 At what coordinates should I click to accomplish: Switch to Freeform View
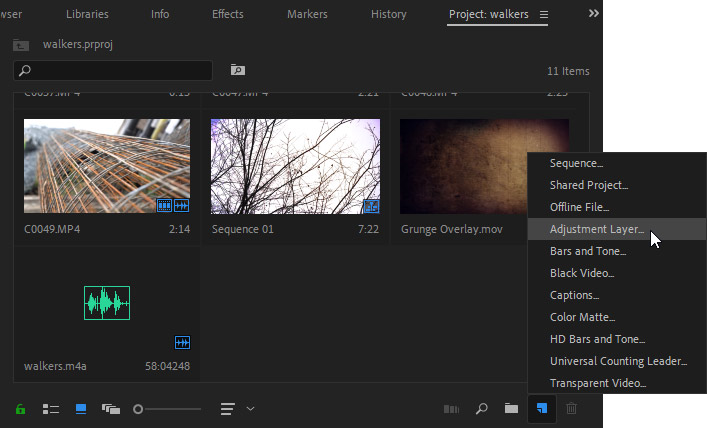coord(111,409)
